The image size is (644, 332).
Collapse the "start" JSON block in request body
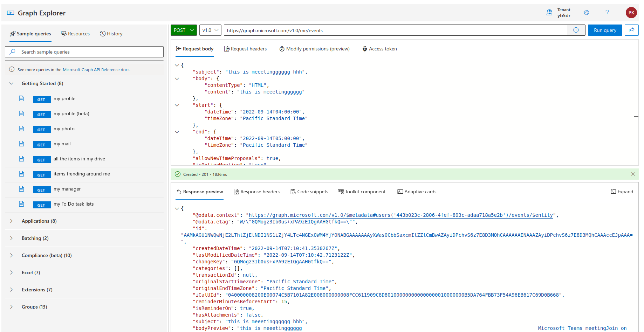[x=177, y=105]
